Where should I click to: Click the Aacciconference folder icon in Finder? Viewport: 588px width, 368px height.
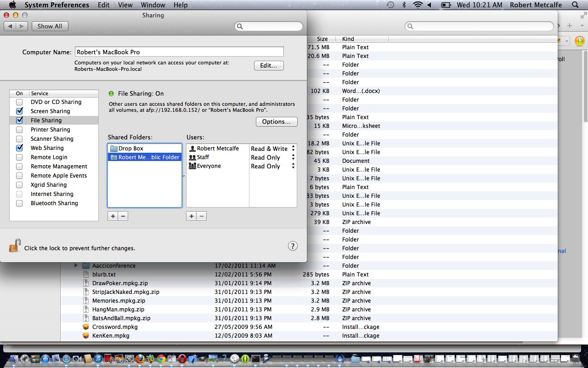click(x=85, y=266)
